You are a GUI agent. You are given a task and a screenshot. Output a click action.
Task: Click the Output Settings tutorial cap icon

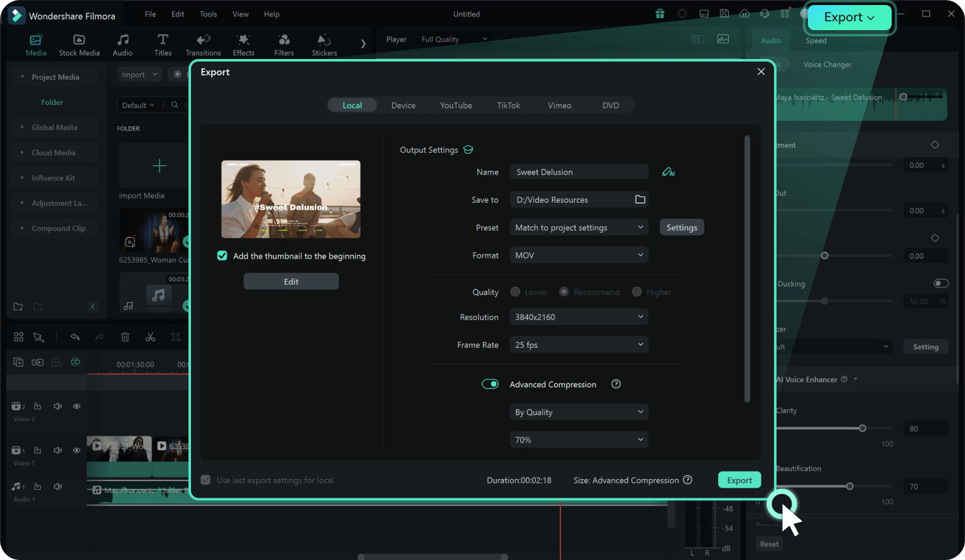click(x=468, y=149)
